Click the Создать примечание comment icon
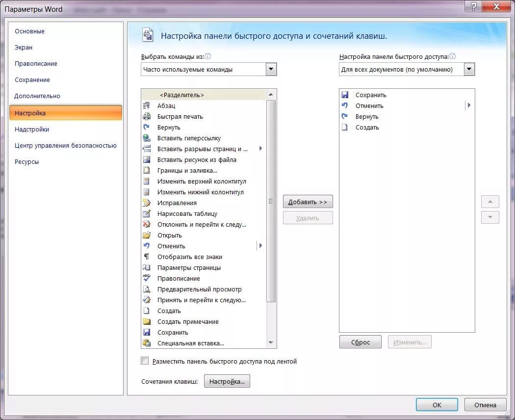This screenshot has width=515, height=420. [147, 321]
